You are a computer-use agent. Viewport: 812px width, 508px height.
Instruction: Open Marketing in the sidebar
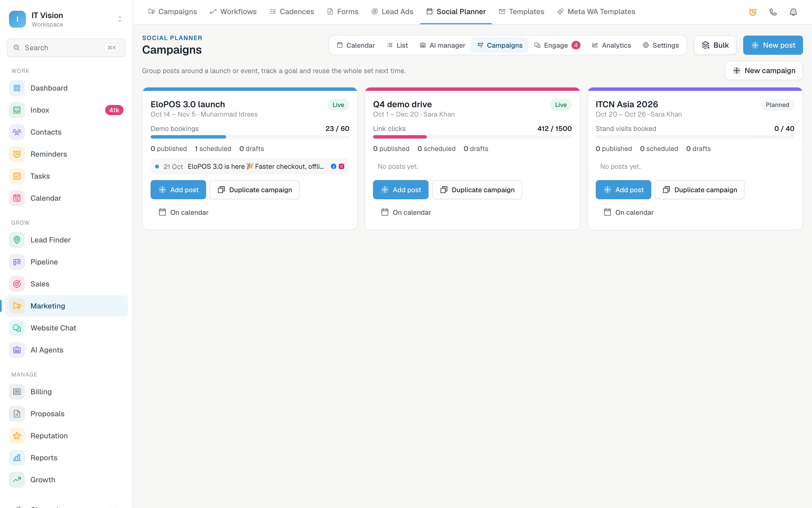[66, 306]
